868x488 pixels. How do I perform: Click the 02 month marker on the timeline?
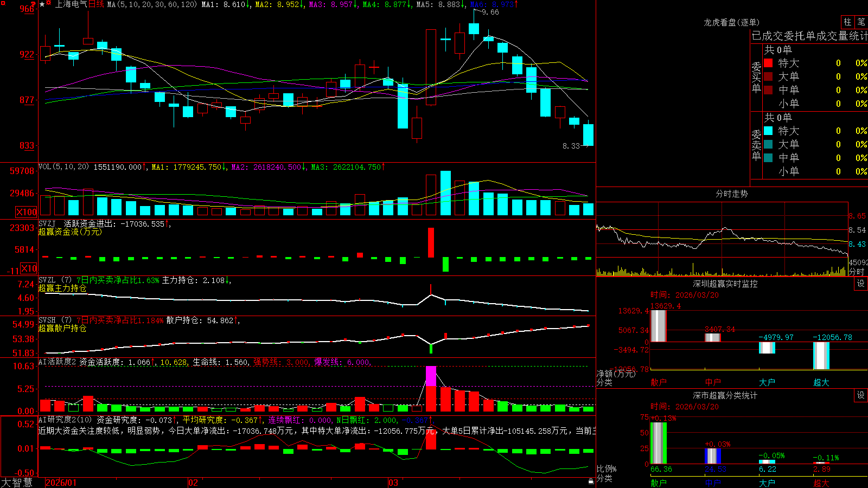click(193, 483)
